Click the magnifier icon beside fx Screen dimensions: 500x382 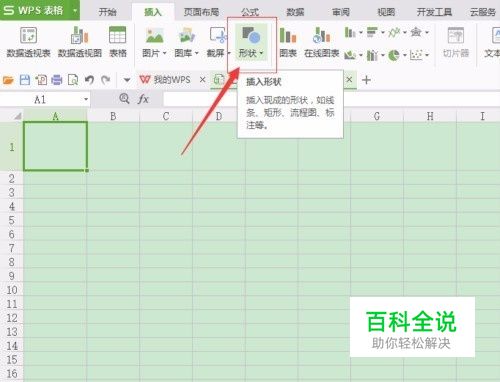pyautogui.click(x=124, y=99)
